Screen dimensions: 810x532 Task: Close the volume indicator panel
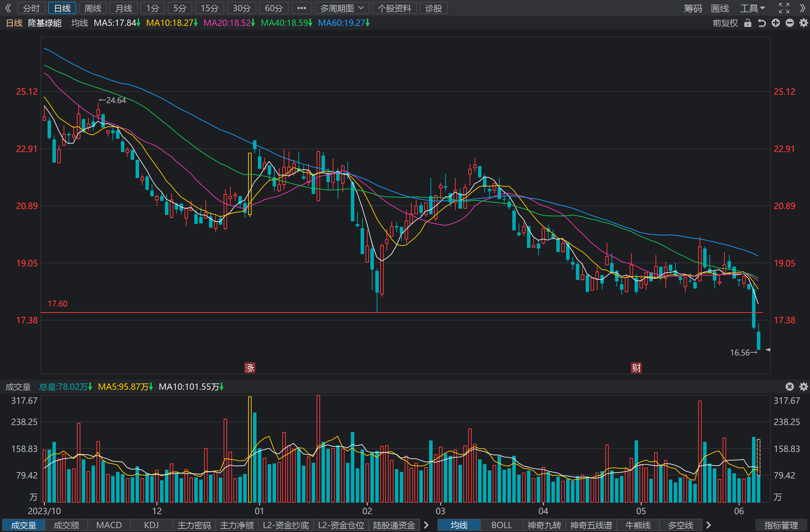pos(790,387)
